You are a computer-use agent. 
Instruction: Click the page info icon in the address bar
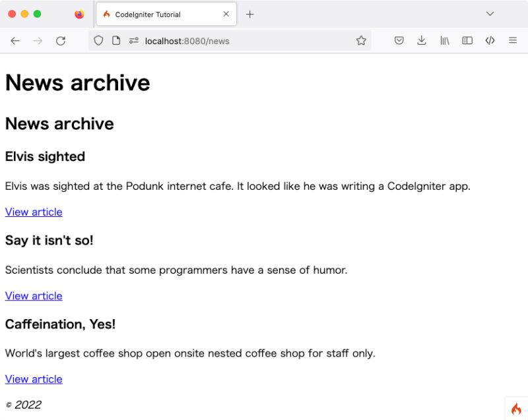[115, 40]
